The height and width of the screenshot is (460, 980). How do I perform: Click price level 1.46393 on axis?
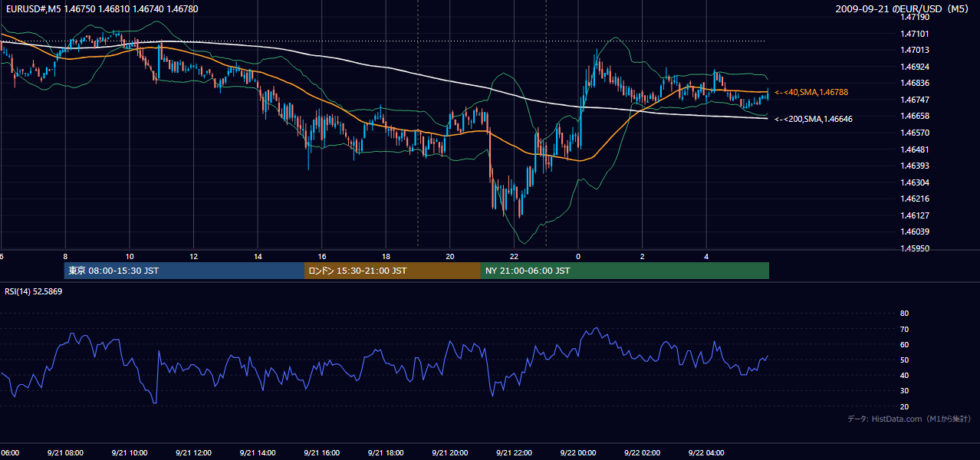tap(916, 166)
